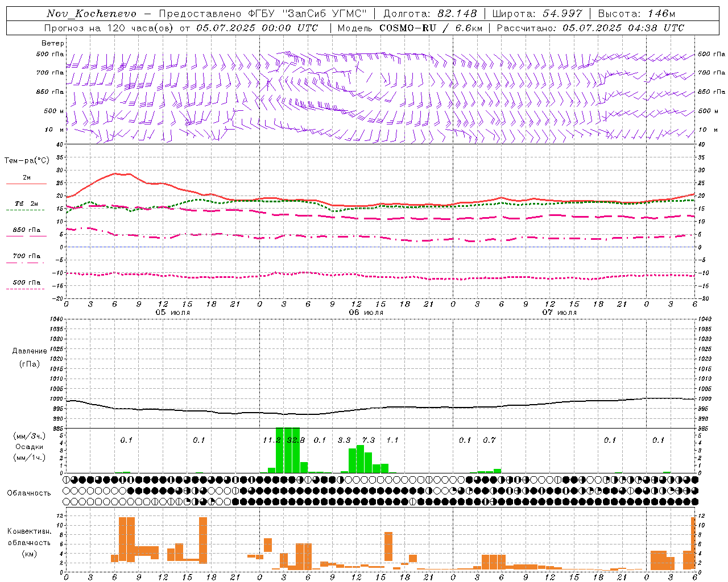Viewport: 728px width, 582px height.
Task: Click the 'Широта: 54.997' value
Action: point(537,14)
